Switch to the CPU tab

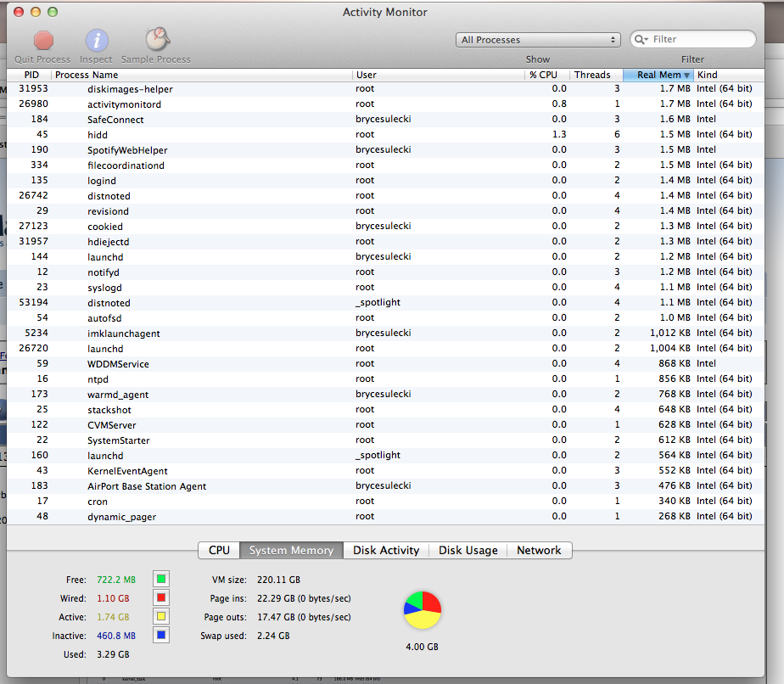pos(219,551)
